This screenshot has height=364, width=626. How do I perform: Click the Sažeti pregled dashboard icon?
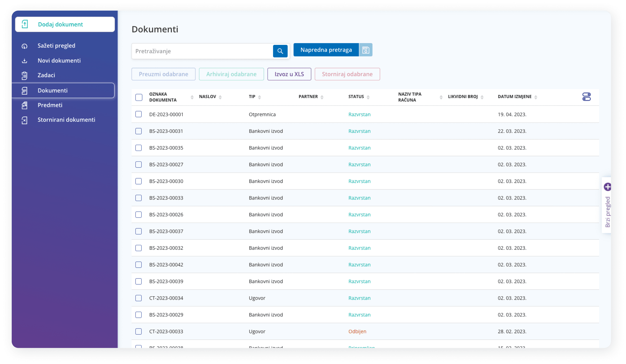coord(24,46)
